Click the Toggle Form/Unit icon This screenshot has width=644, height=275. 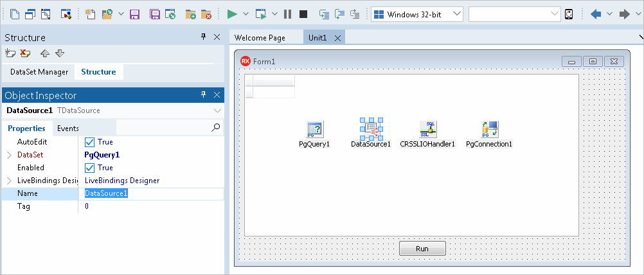[46, 14]
